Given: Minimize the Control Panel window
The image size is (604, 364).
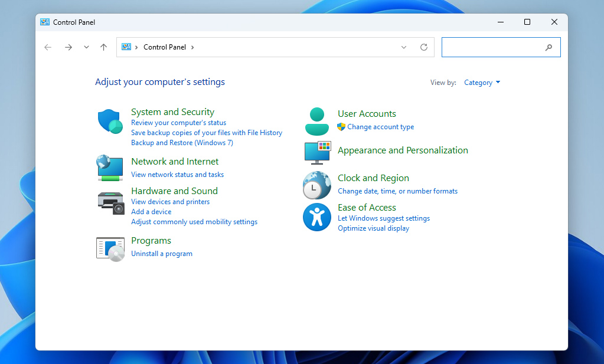Looking at the screenshot, I should (x=500, y=22).
